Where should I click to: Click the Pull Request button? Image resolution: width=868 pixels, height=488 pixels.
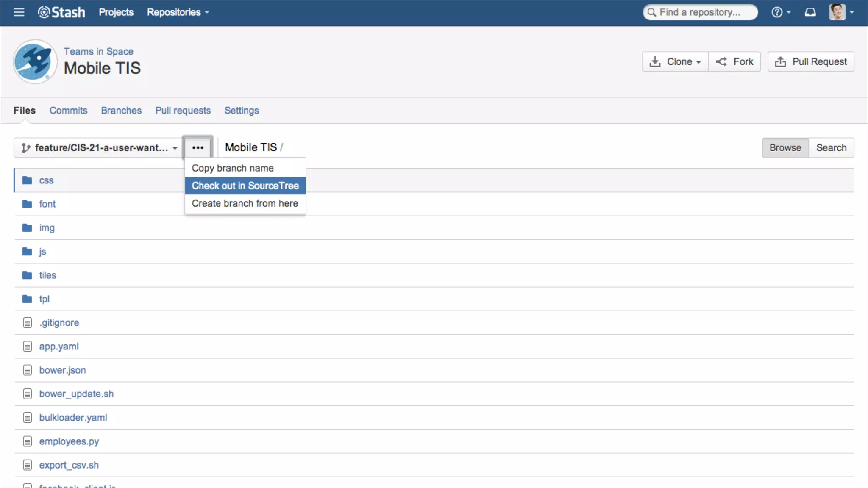(x=810, y=62)
